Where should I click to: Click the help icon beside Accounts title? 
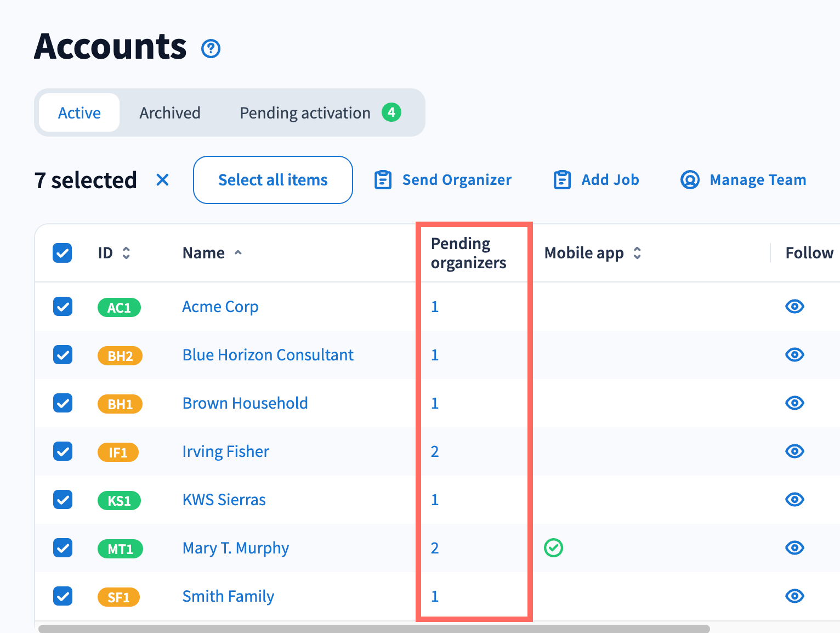(211, 49)
